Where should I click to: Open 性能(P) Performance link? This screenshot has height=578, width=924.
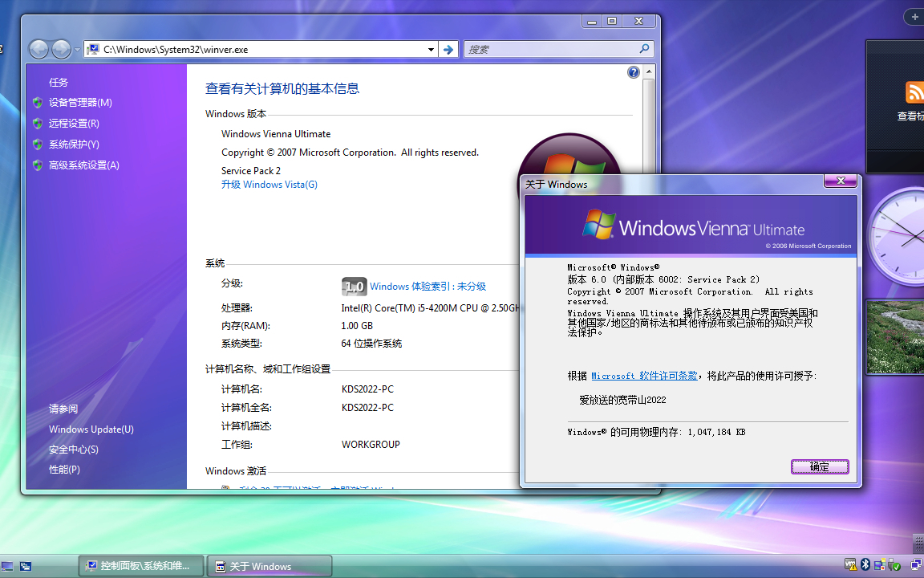pos(64,470)
